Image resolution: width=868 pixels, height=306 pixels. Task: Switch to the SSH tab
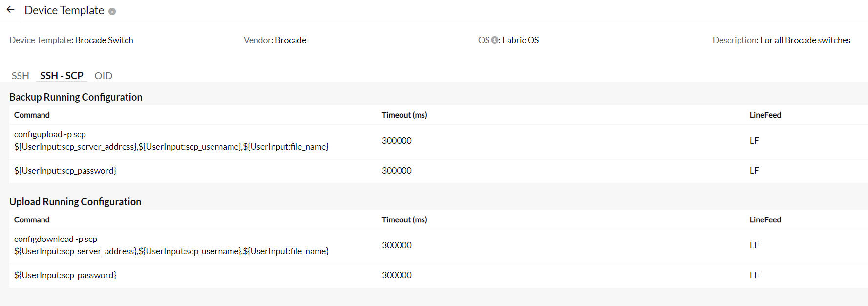(20, 76)
